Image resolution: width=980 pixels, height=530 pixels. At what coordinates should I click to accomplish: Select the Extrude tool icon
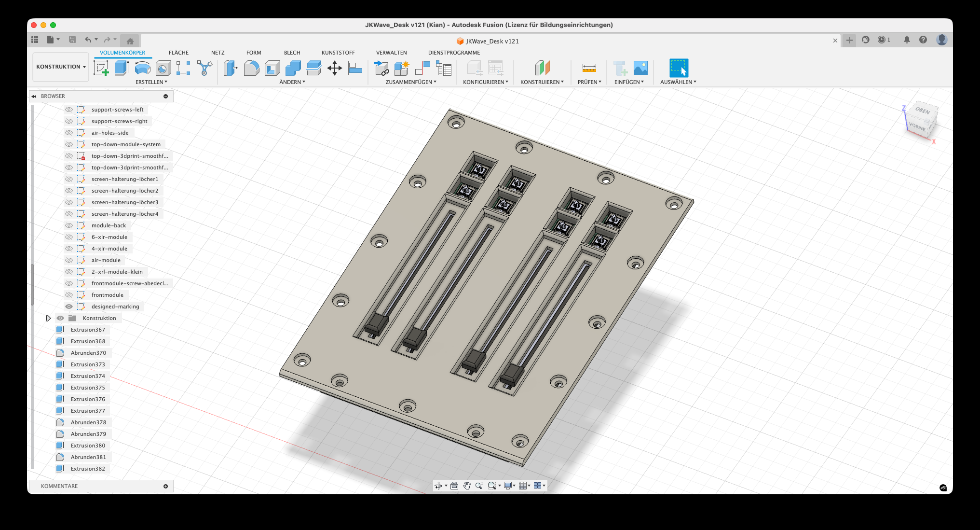[x=122, y=68]
